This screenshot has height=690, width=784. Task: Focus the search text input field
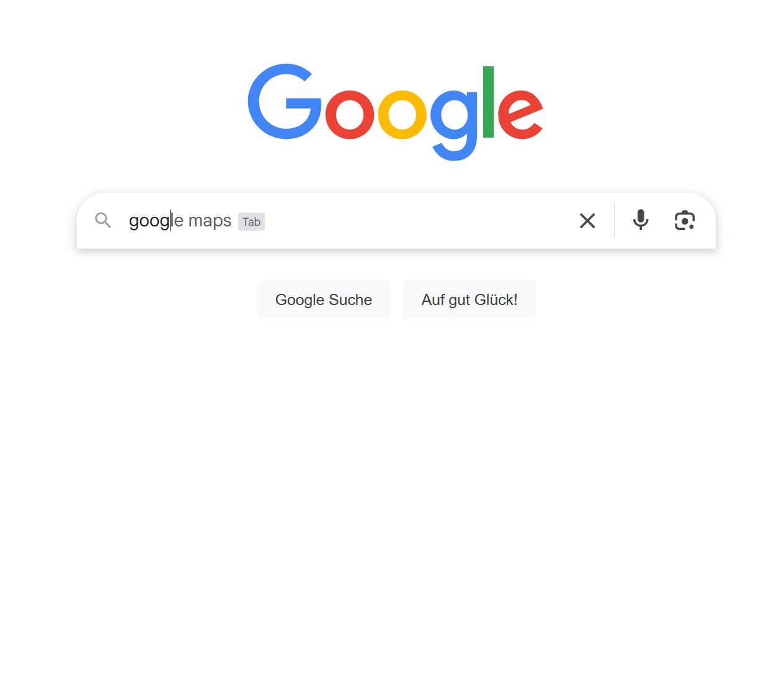pyautogui.click(x=347, y=221)
